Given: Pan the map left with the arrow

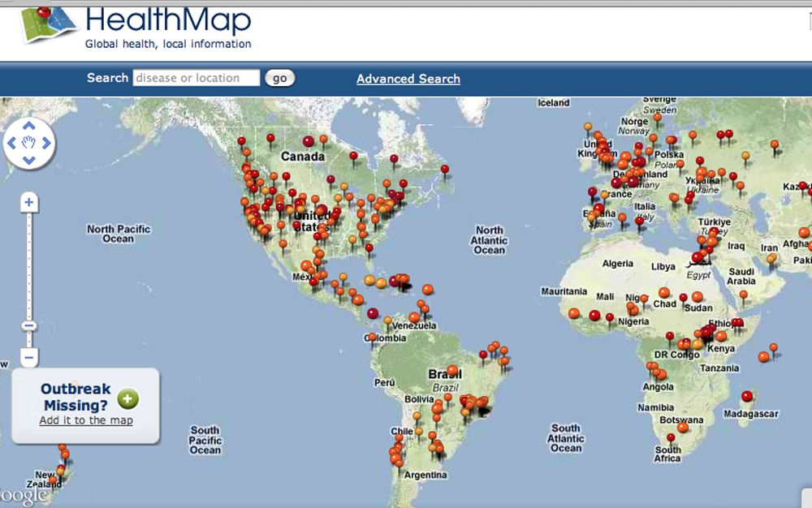Looking at the screenshot, I should [x=11, y=144].
